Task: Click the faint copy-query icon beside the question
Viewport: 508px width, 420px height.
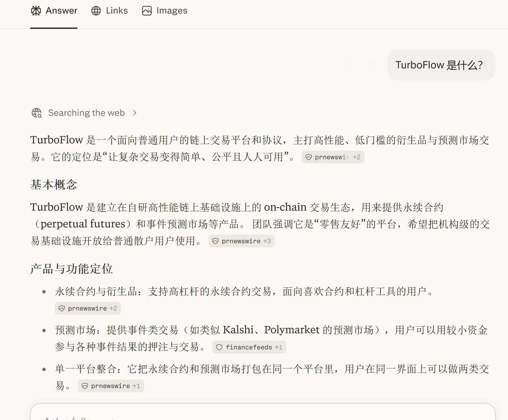Action: (372, 65)
